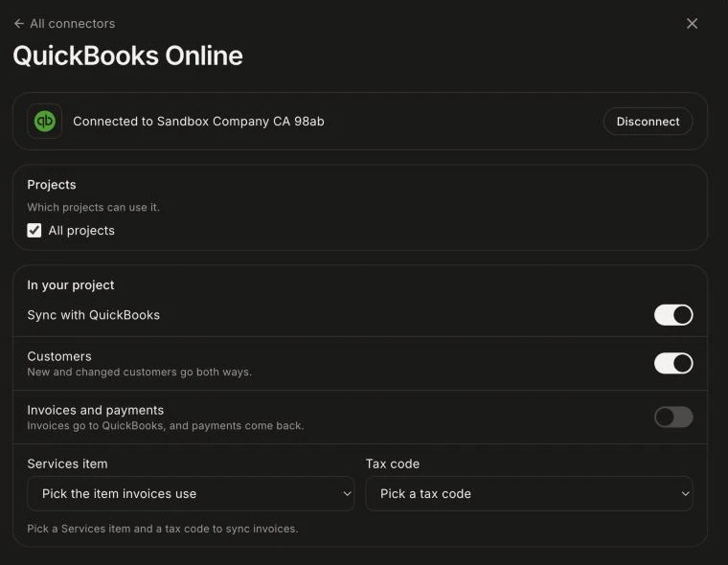The image size is (728, 565).
Task: Click 'Invoices go to QuickBooks' description text
Action: [x=166, y=426]
